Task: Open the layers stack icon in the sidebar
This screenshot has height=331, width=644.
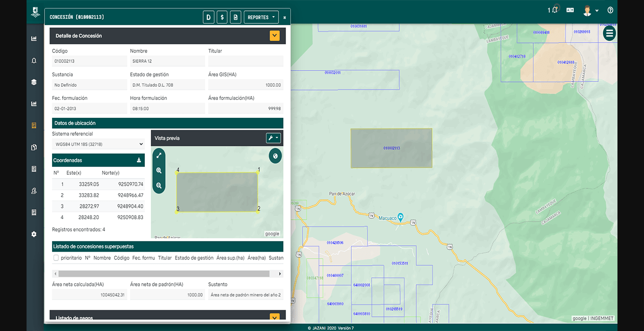Action: coord(34,82)
